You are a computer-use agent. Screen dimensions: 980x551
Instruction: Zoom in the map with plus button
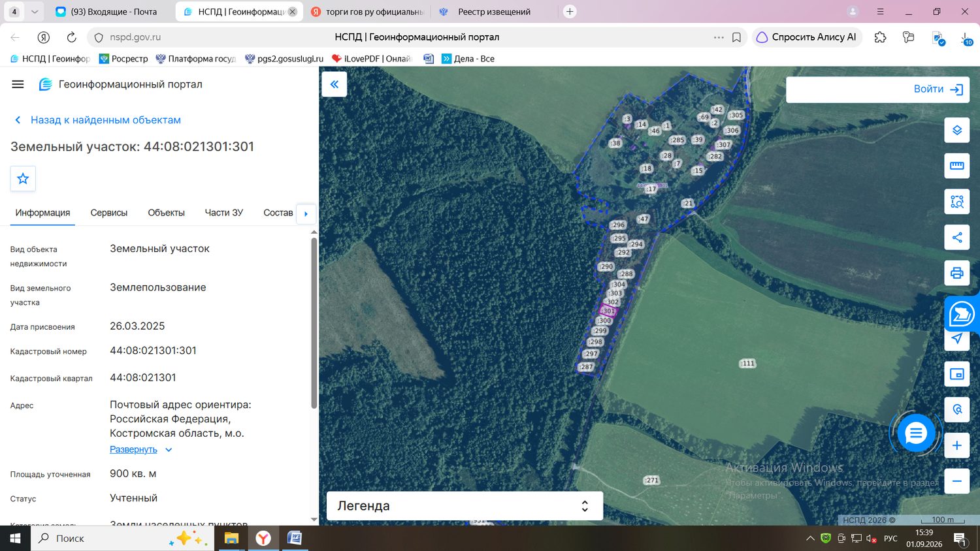point(956,446)
